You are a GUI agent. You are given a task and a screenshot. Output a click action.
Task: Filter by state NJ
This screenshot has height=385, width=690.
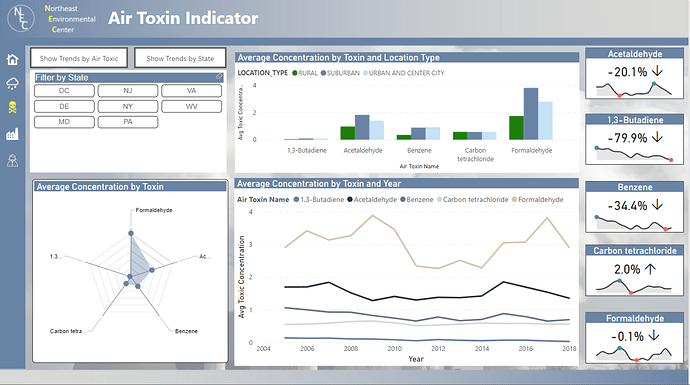coord(128,91)
